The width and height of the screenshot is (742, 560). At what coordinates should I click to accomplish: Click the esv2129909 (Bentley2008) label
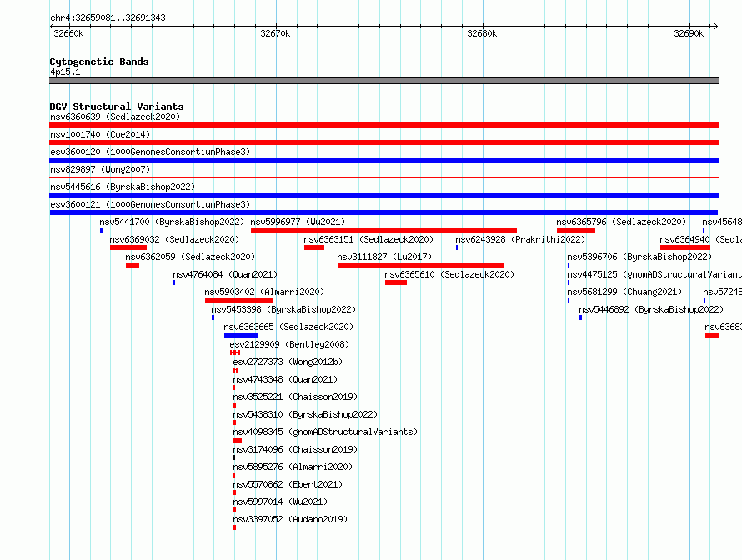click(x=289, y=344)
